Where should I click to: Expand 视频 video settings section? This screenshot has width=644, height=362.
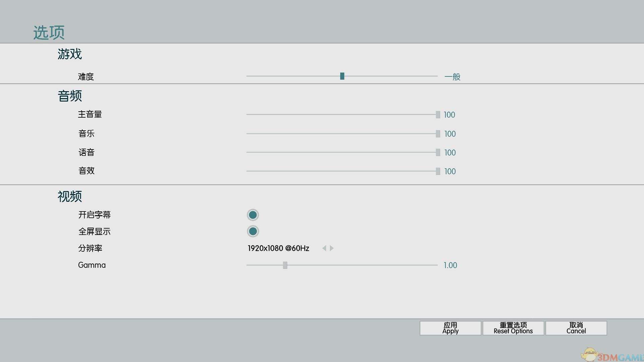click(x=70, y=196)
